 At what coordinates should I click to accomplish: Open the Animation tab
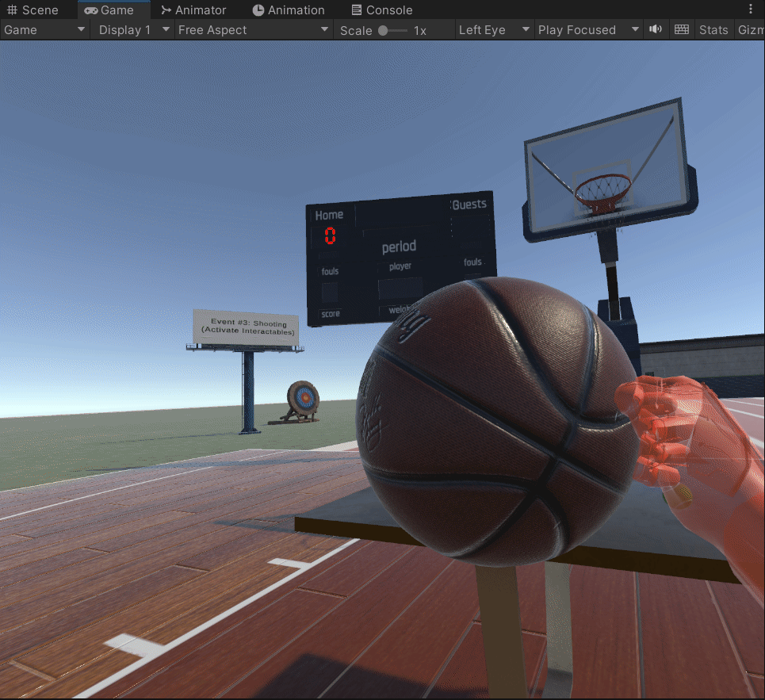tap(289, 10)
